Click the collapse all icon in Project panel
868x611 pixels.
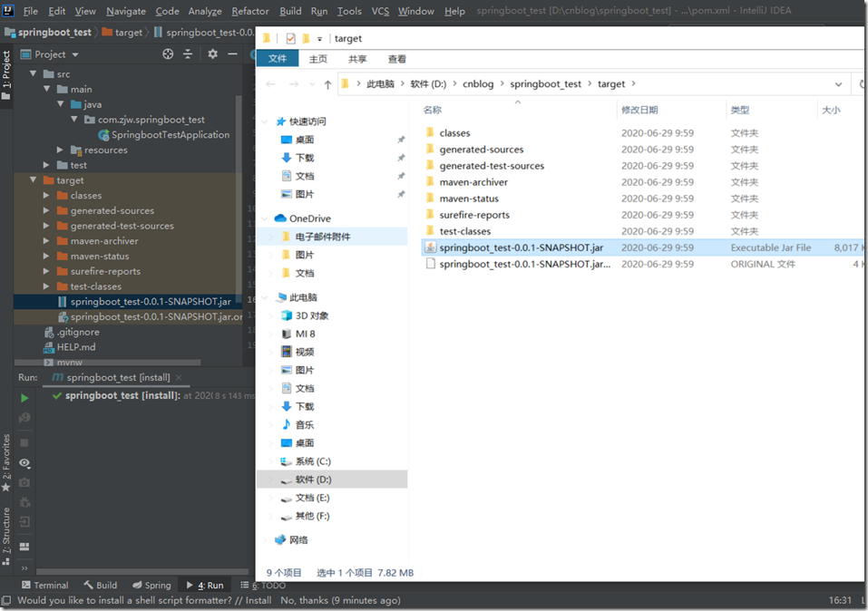tap(188, 53)
